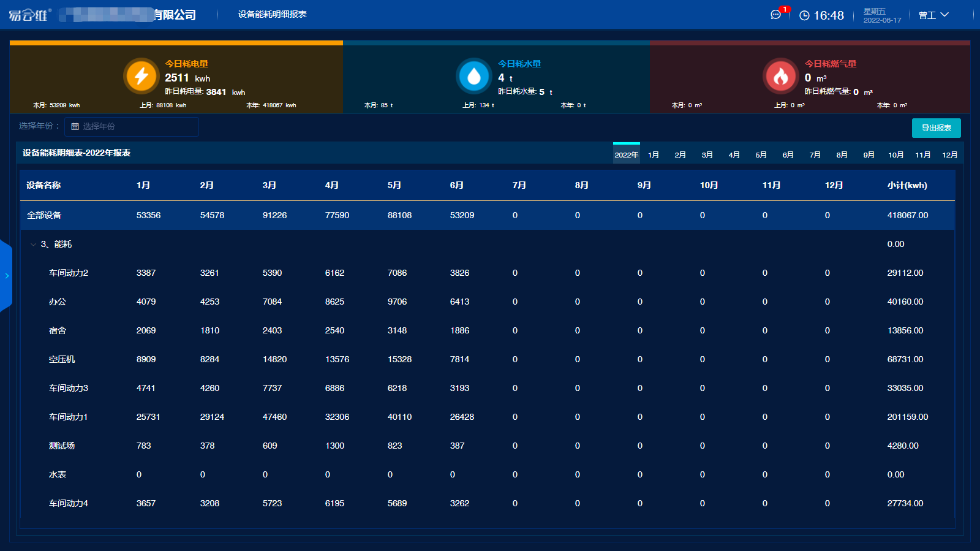980x551 pixels.
Task: Click the 车间动力1 device row
Action: point(68,417)
